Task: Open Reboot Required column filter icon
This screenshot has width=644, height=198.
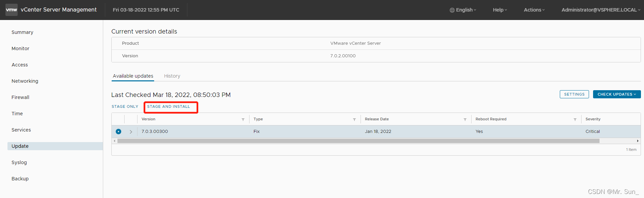Action: (x=575, y=119)
